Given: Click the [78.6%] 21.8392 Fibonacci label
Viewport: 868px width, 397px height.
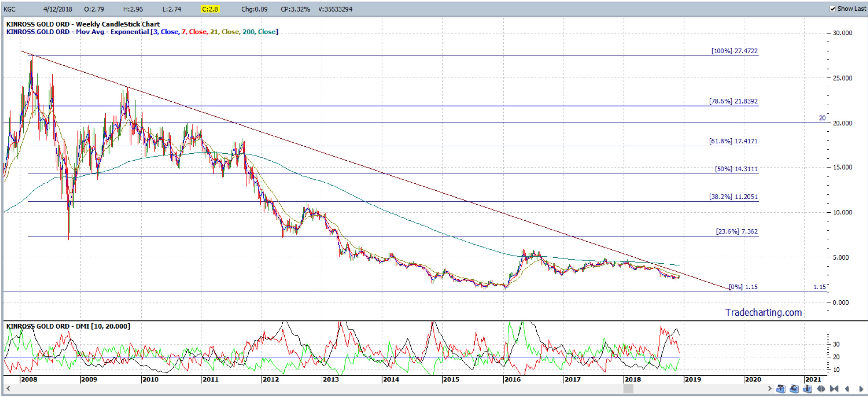Looking at the screenshot, I should click(x=733, y=101).
